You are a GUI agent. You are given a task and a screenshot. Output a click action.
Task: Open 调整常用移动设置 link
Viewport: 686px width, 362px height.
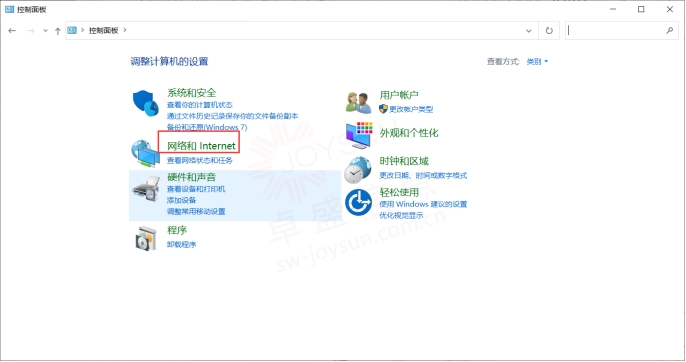(196, 212)
